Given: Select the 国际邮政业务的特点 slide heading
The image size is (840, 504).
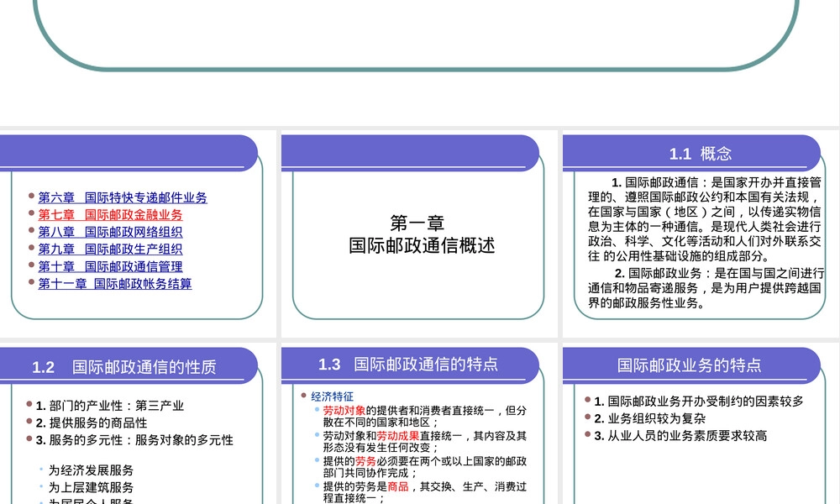Looking at the screenshot, I should [x=689, y=365].
